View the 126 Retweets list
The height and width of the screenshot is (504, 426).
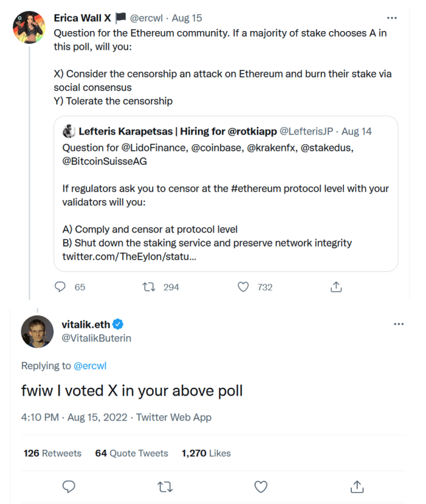point(52,453)
